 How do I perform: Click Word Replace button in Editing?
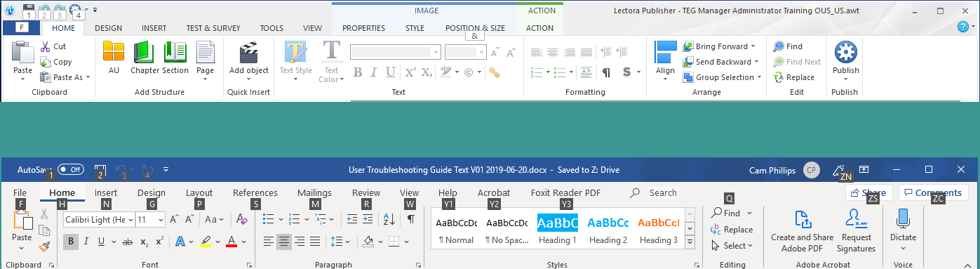[731, 230]
